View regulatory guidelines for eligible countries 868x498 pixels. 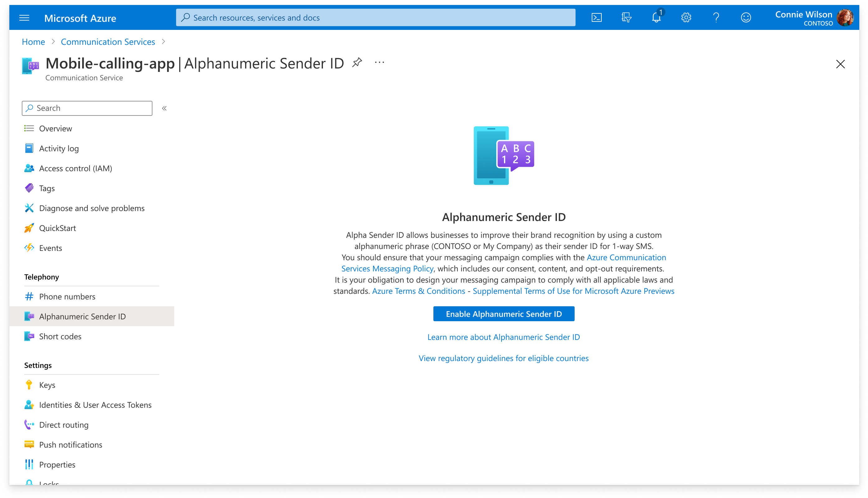[503, 358]
